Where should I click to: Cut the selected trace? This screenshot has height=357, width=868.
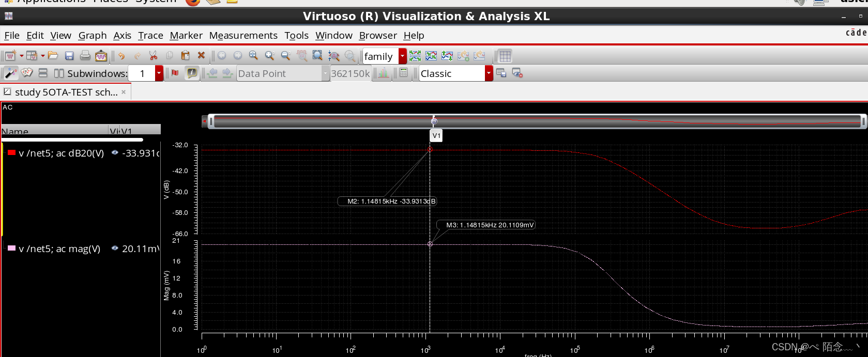click(153, 56)
